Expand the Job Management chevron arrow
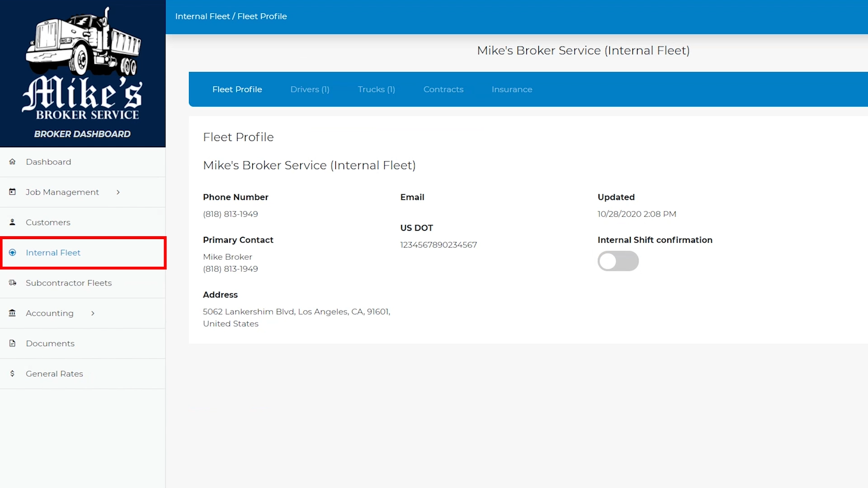This screenshot has height=488, width=868. click(x=118, y=192)
